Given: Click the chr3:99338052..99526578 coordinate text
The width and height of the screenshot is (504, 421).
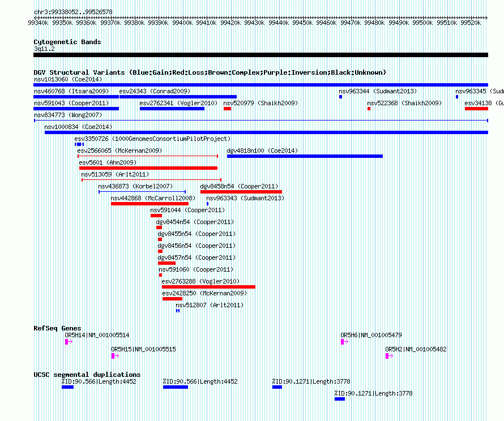Looking at the screenshot, I should (73, 12).
